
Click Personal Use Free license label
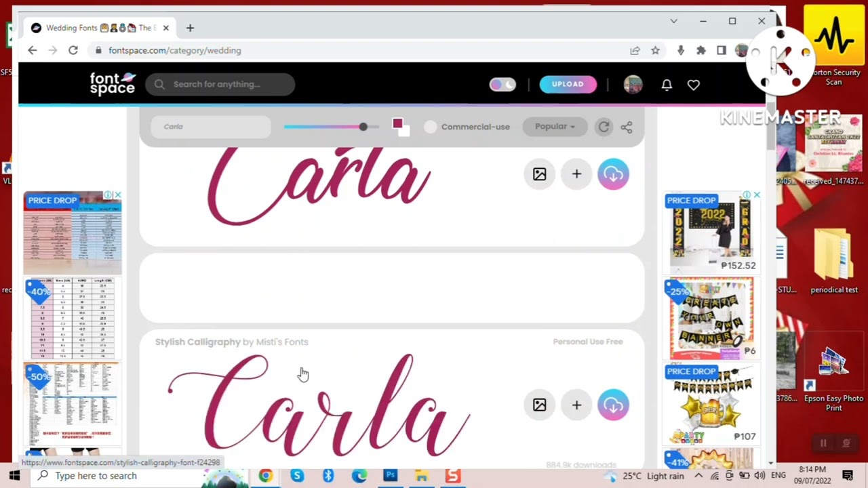[x=587, y=342]
